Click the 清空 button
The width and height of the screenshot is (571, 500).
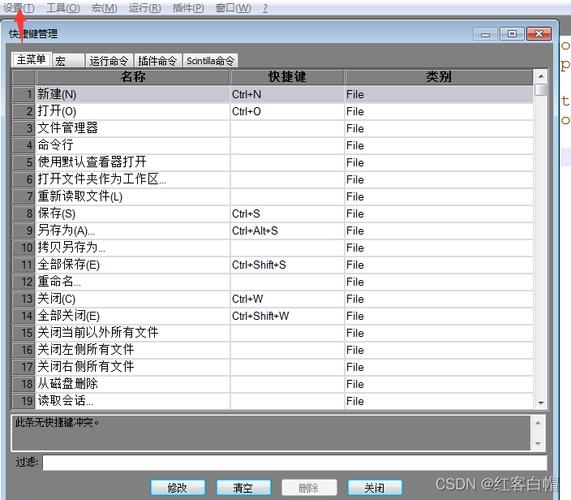pos(243,488)
